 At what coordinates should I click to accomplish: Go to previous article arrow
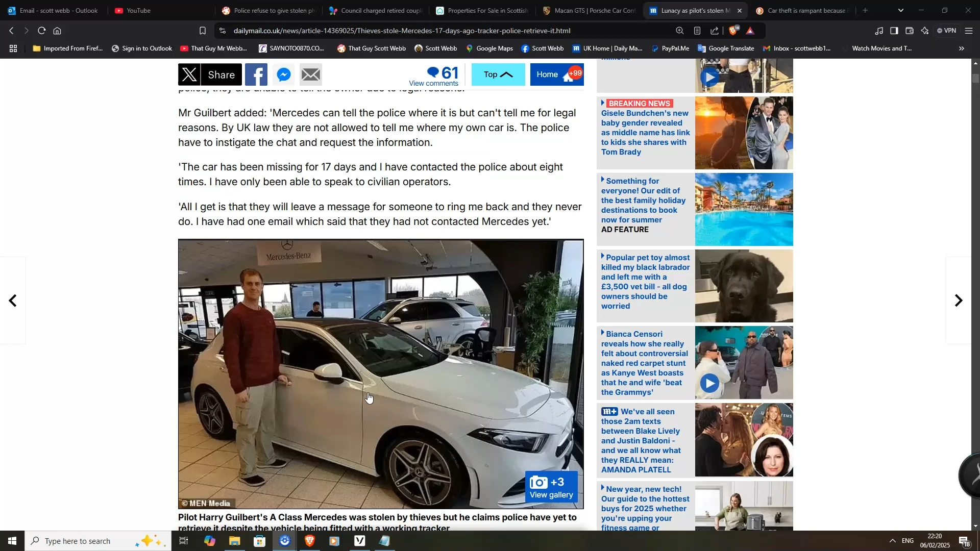click(13, 300)
